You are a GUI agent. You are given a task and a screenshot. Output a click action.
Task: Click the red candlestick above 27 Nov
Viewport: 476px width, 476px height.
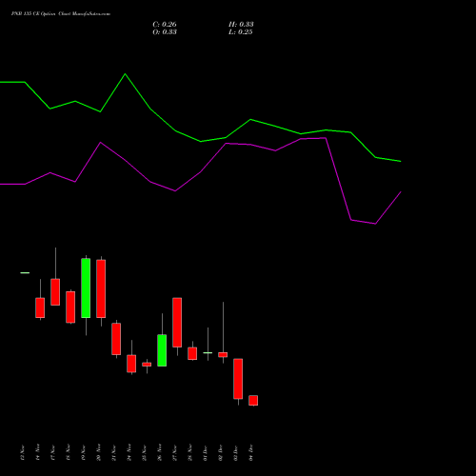[x=177, y=323]
